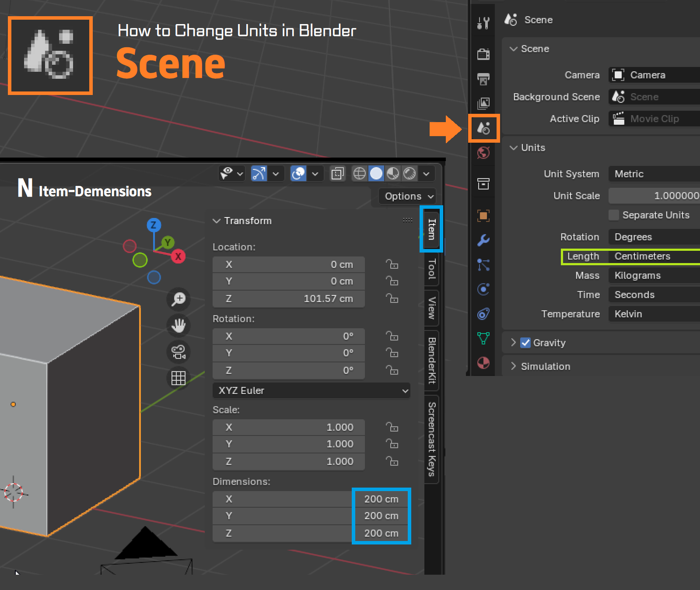Toggle show gizmo button
Screen dimensions: 700x590
pos(259,174)
